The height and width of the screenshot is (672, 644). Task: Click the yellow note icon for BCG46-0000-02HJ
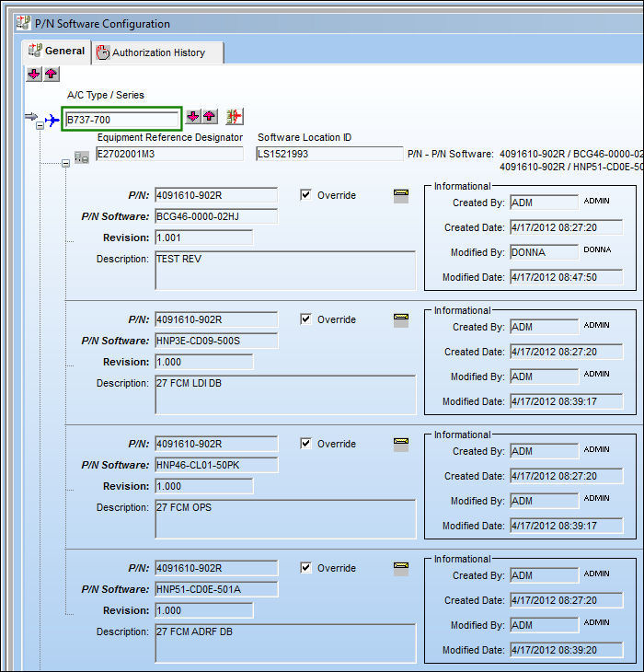401,196
